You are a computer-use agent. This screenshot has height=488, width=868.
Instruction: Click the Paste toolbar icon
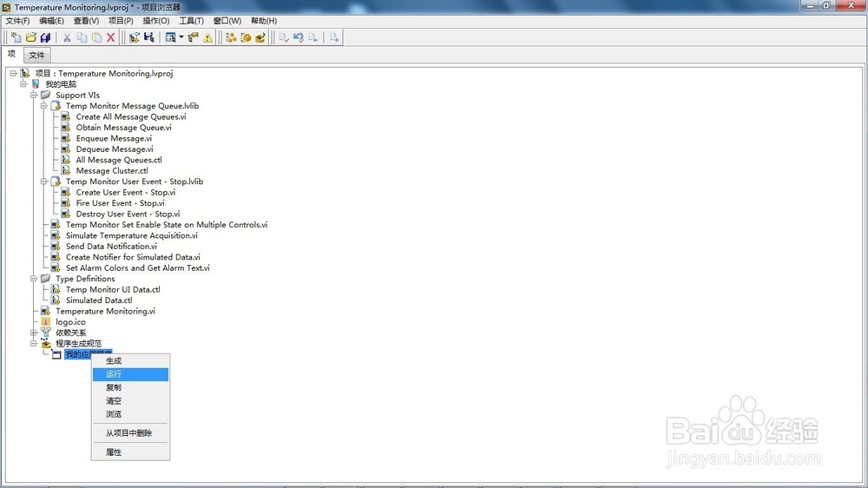(97, 37)
